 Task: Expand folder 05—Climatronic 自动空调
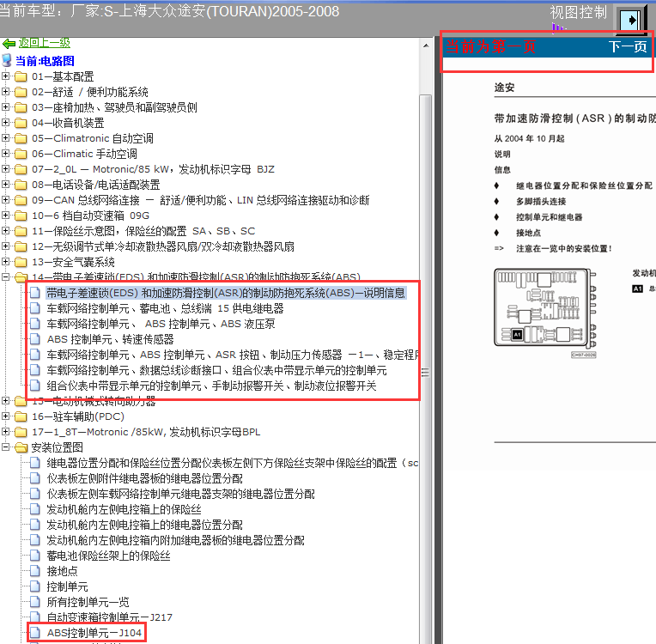[x=5, y=138]
